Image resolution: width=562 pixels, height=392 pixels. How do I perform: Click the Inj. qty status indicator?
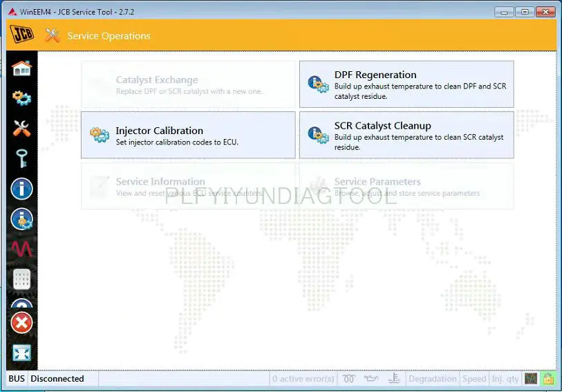[x=505, y=379]
